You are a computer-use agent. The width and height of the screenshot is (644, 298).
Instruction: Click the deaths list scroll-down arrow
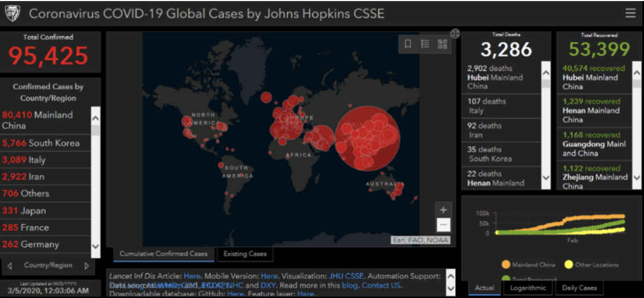(x=546, y=178)
